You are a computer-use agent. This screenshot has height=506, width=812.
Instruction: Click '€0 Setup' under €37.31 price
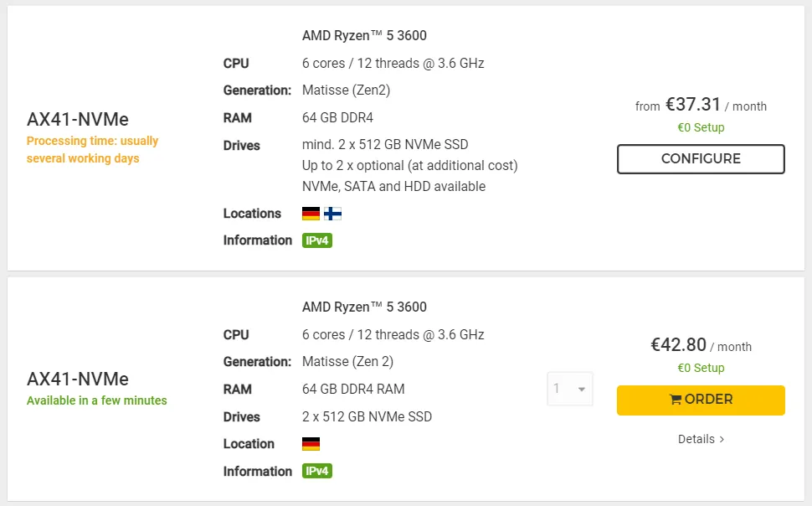click(701, 127)
